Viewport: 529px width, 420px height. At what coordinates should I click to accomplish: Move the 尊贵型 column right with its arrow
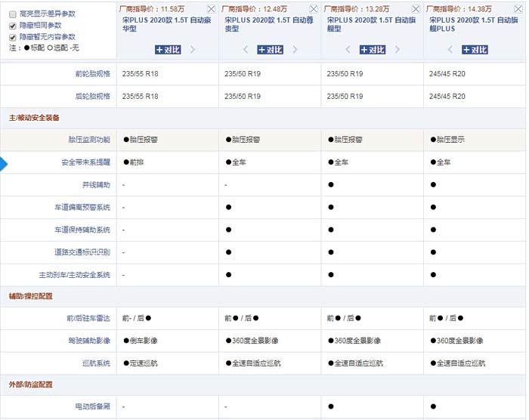coord(295,50)
